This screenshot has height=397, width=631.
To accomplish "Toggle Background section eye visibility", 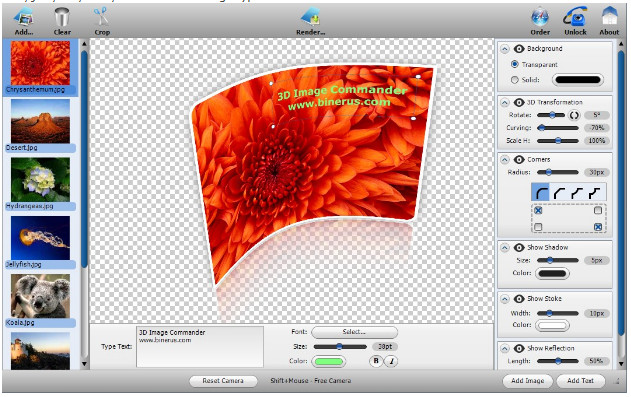I will pos(519,49).
